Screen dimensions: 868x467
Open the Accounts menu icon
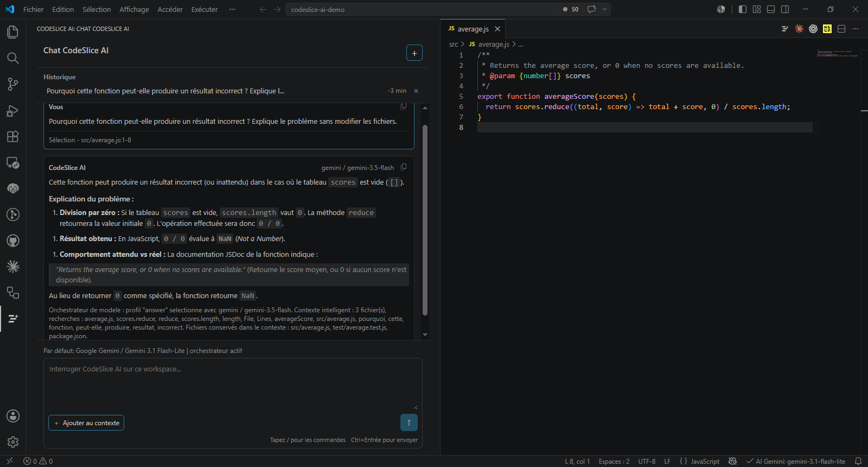[13, 416]
